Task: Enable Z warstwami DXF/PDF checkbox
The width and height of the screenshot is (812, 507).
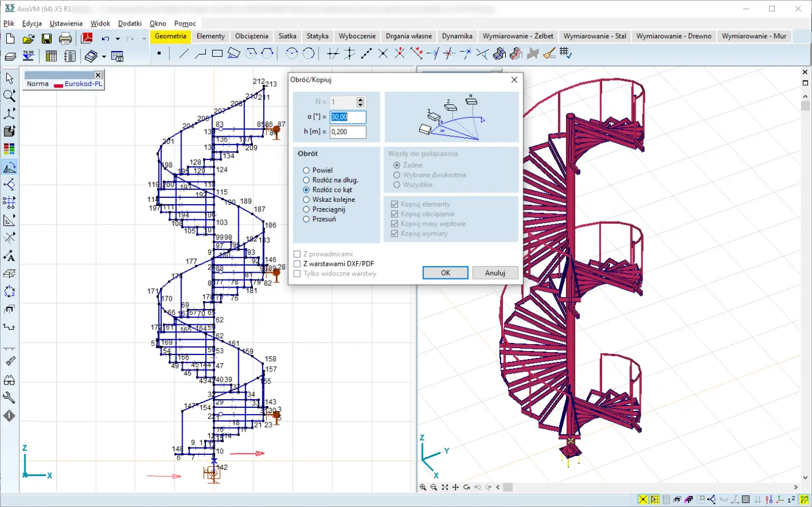Action: (x=298, y=264)
